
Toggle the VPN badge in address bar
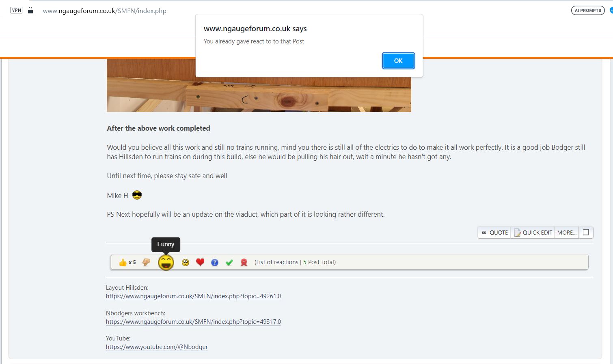point(17,11)
